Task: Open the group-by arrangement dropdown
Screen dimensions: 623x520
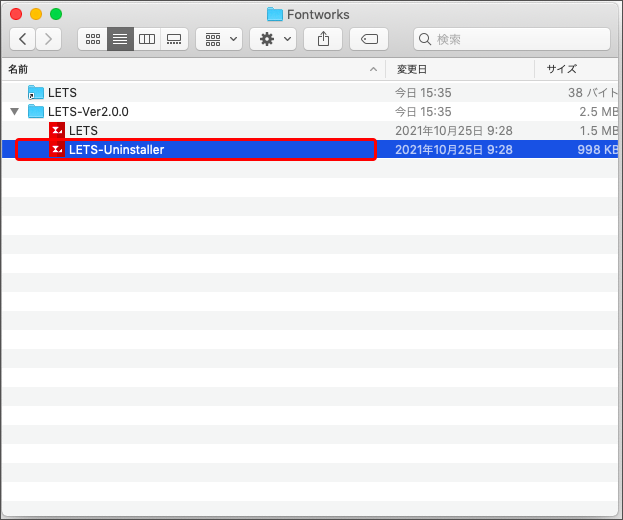Action: tap(219, 39)
